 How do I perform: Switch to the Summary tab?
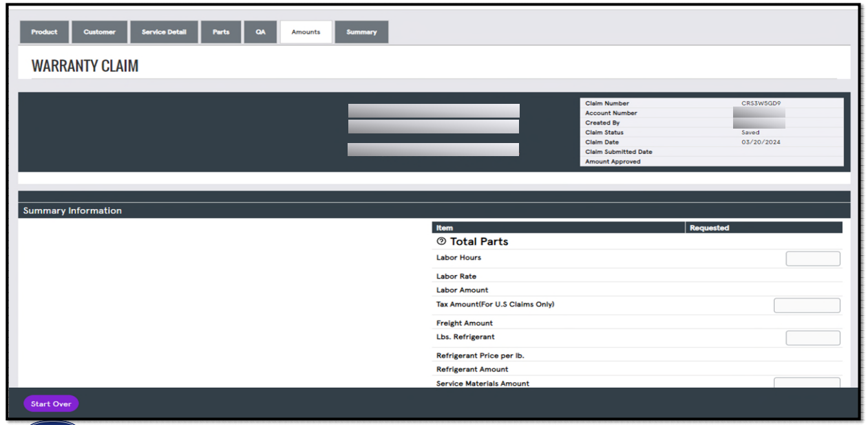361,31
